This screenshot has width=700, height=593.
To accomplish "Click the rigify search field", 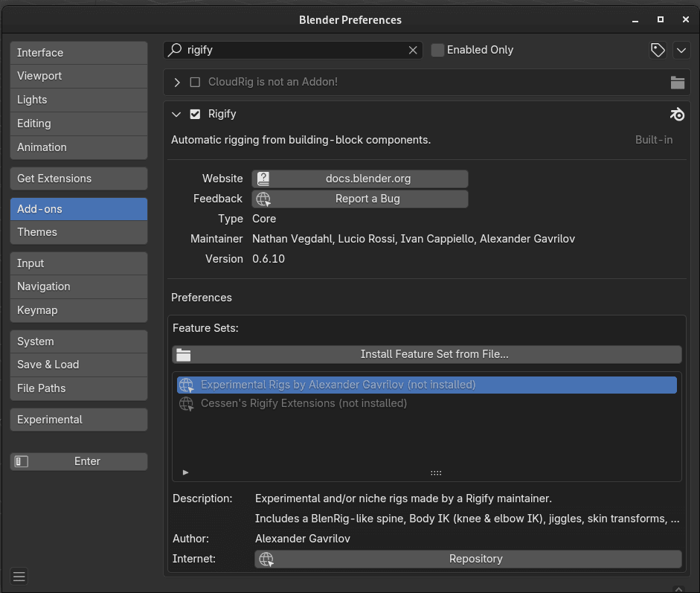I will [x=293, y=50].
